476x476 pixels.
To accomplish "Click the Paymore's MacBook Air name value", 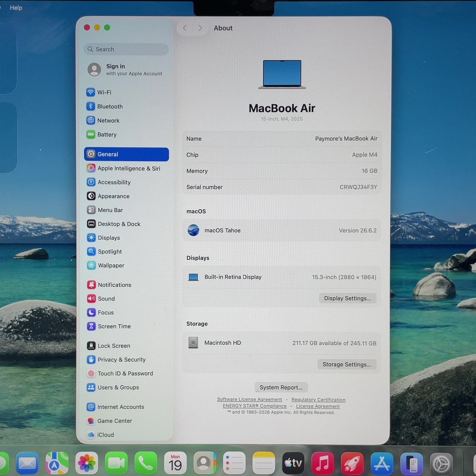I will (x=346, y=138).
